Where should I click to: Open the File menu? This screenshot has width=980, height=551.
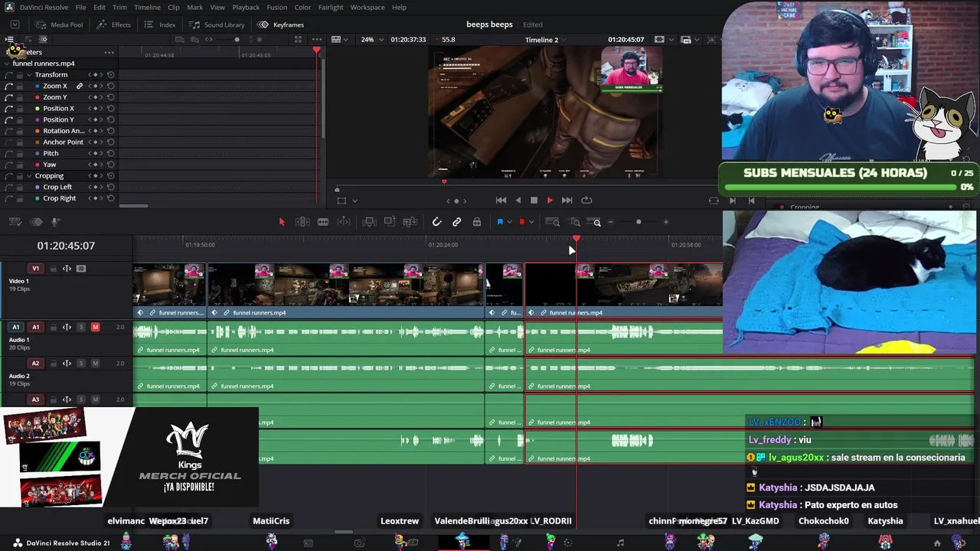(80, 8)
